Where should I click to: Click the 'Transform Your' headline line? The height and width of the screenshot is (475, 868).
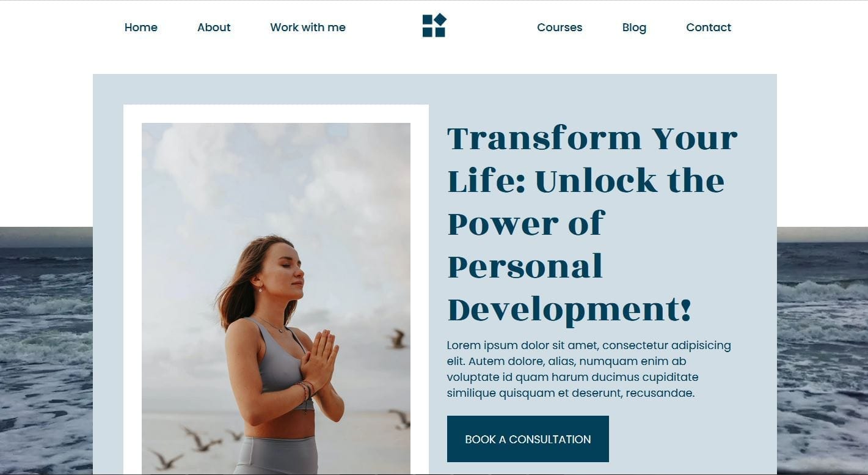coord(593,138)
